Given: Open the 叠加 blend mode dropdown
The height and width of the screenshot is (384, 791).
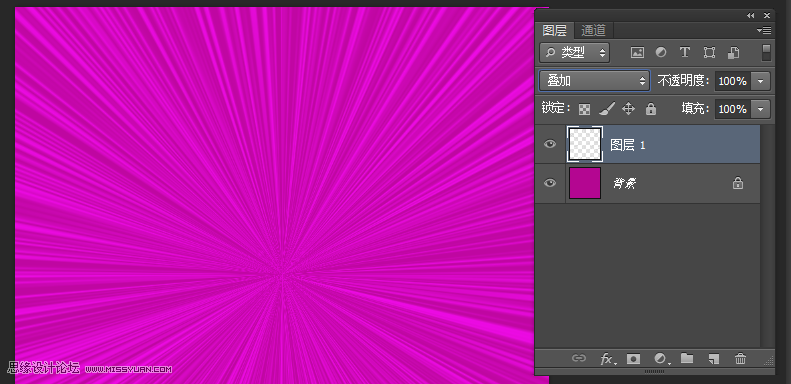Looking at the screenshot, I should [595, 80].
